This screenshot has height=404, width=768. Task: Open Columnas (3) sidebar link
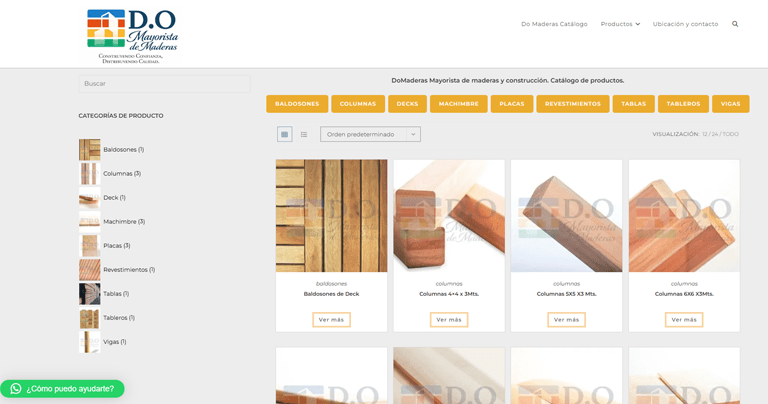coord(122,174)
